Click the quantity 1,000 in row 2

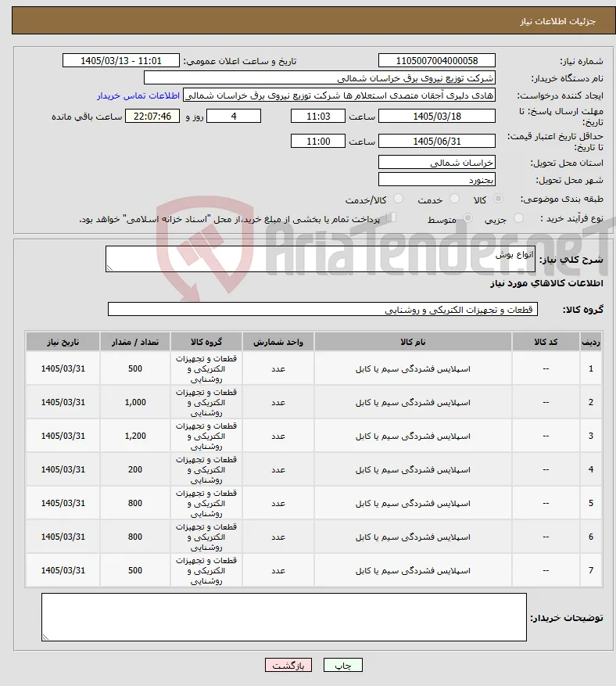[135, 403]
